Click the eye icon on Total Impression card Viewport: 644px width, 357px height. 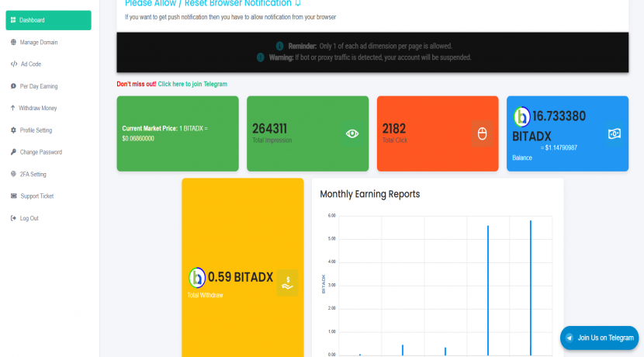click(352, 133)
